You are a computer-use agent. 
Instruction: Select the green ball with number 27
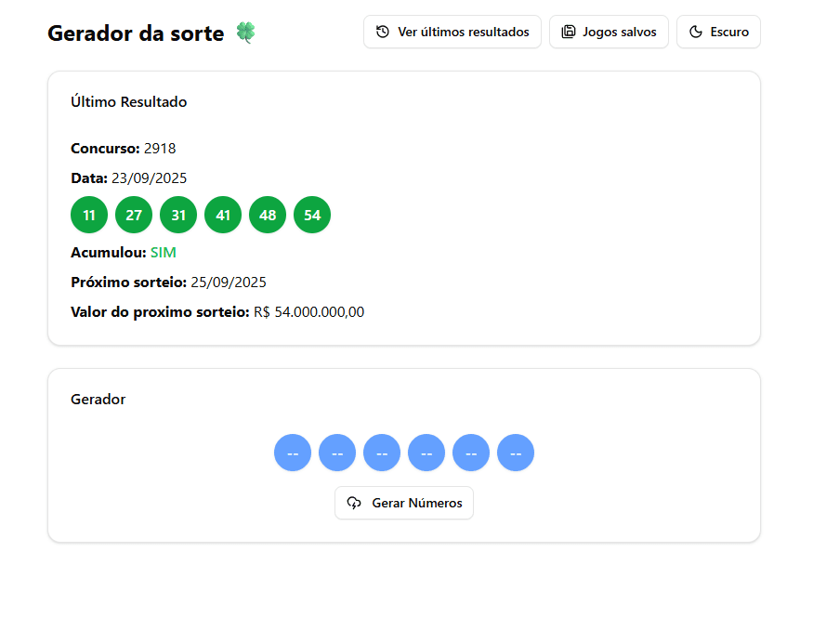point(134,216)
